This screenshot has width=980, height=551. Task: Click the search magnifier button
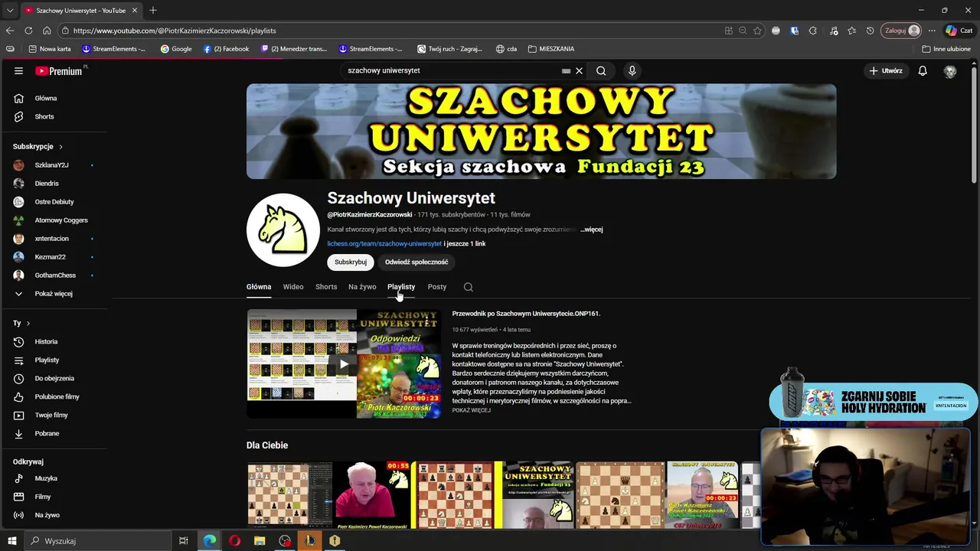601,70
